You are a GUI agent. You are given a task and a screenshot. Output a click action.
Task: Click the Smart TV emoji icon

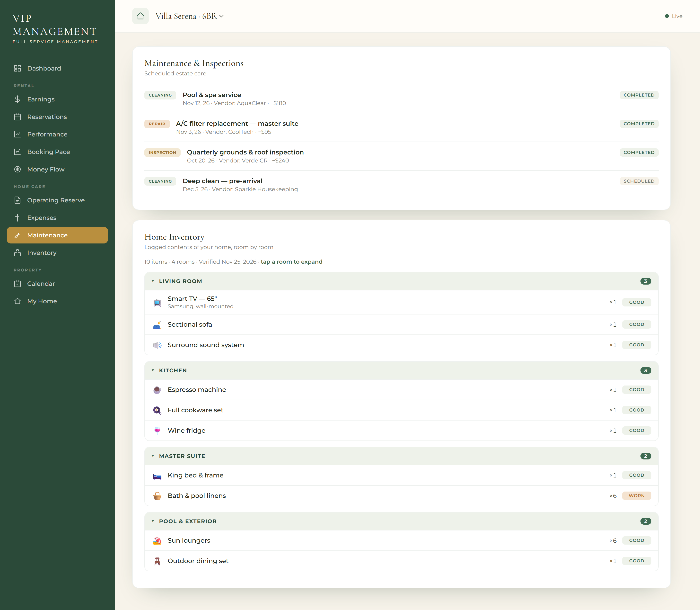pyautogui.click(x=157, y=303)
